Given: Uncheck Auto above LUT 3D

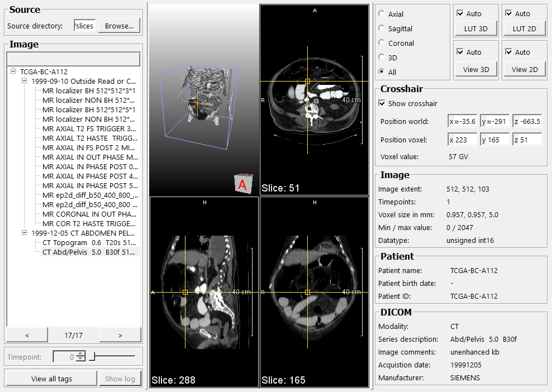Looking at the screenshot, I should [x=460, y=13].
